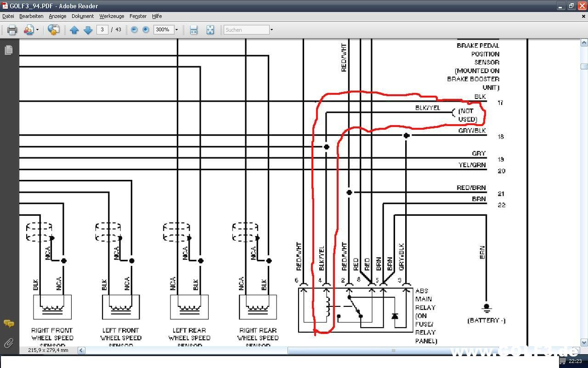Click the GRY wire label at pin 19

[x=479, y=153]
